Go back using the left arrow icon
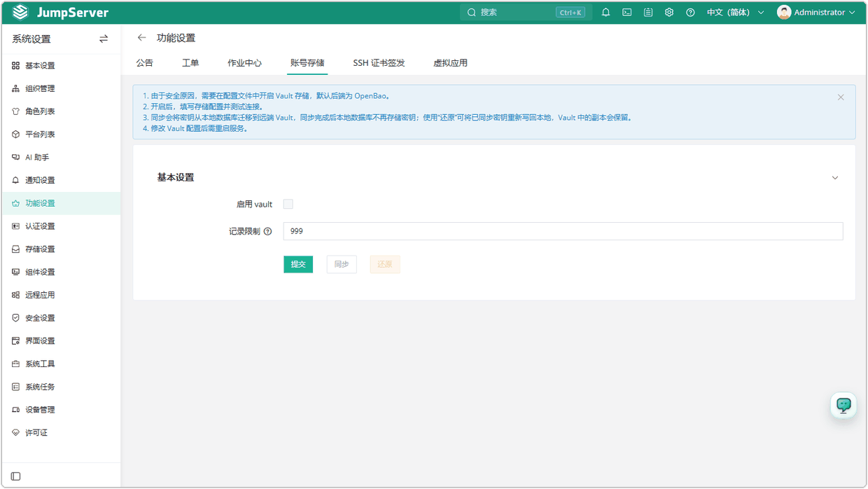 142,38
